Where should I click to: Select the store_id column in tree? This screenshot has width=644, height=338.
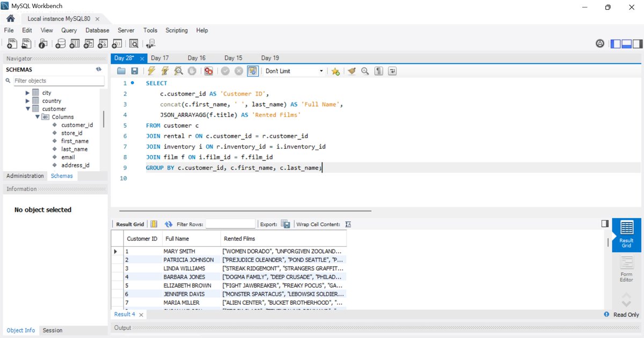(x=71, y=133)
